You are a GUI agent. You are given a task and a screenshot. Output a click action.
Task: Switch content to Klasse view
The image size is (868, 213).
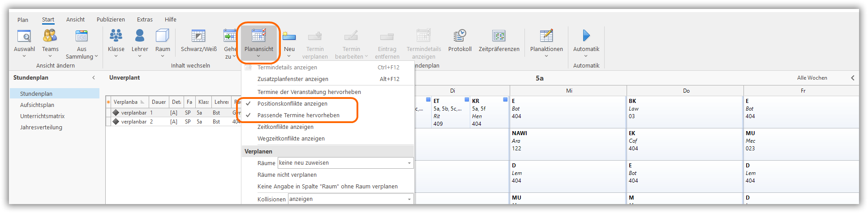point(116,36)
